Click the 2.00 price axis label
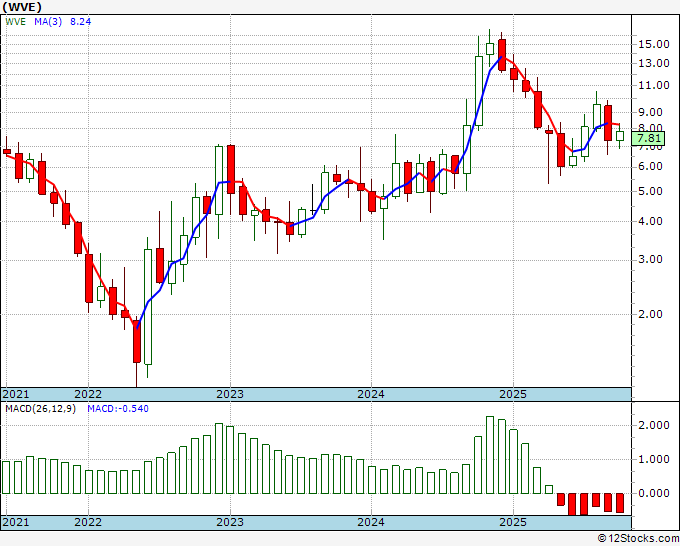Viewport: 680px width, 546px height. coord(650,314)
